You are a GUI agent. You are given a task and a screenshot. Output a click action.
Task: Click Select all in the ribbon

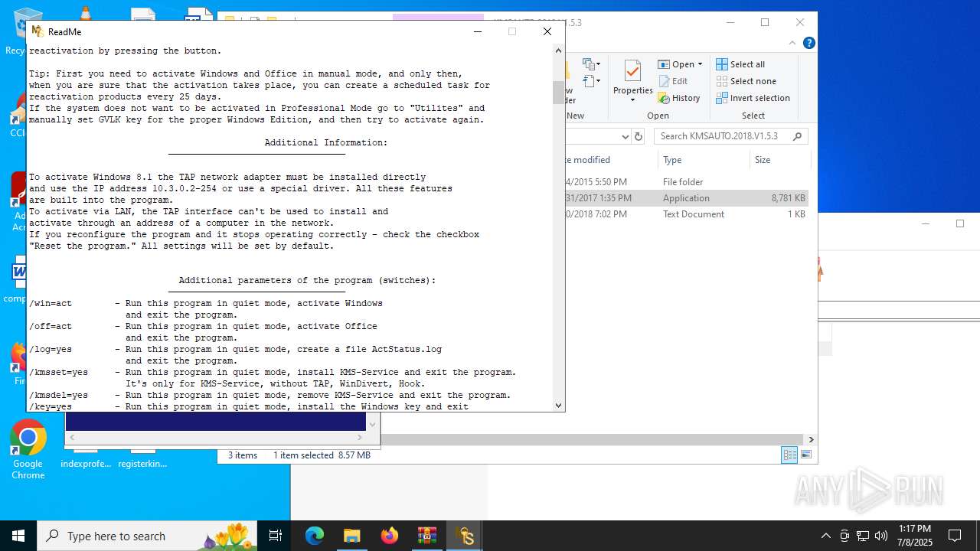click(x=740, y=64)
